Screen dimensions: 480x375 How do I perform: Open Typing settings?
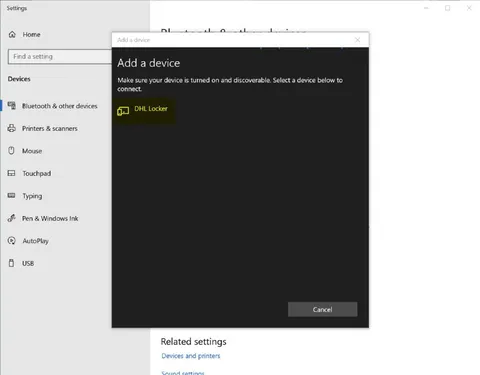(x=32, y=196)
